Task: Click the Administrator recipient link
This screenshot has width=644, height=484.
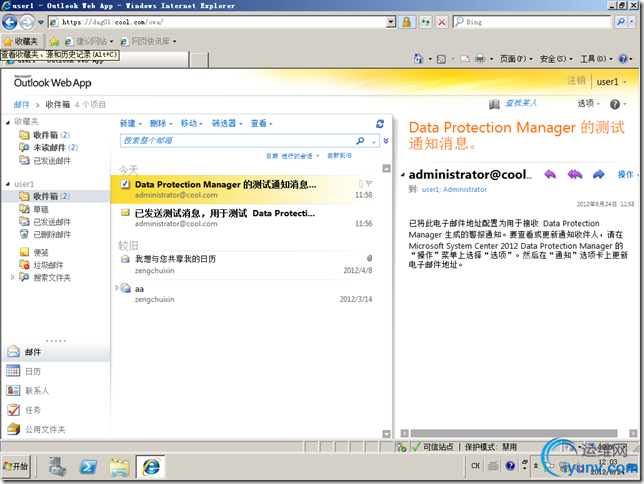Action: (x=465, y=189)
